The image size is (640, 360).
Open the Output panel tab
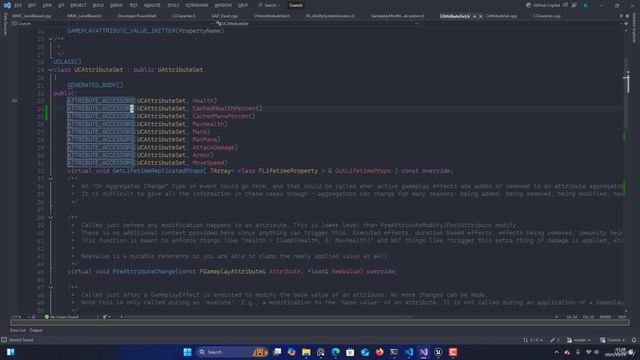(36, 330)
